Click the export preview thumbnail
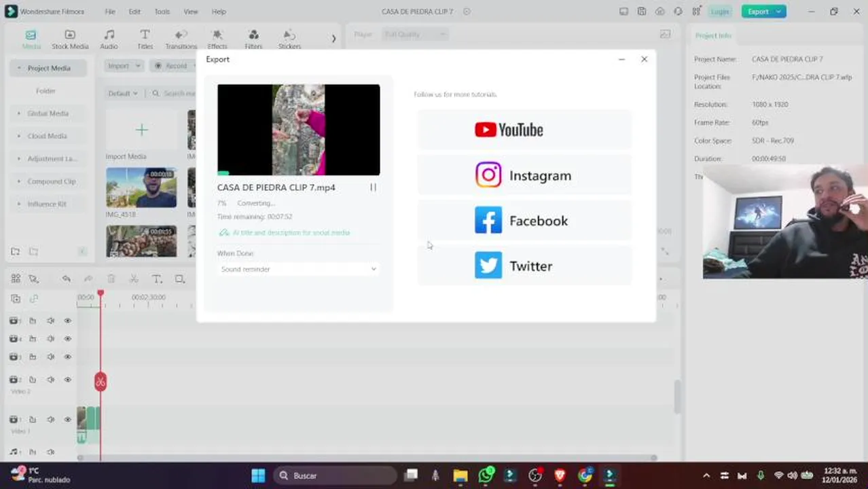Image resolution: width=868 pixels, height=489 pixels. pos(298,130)
